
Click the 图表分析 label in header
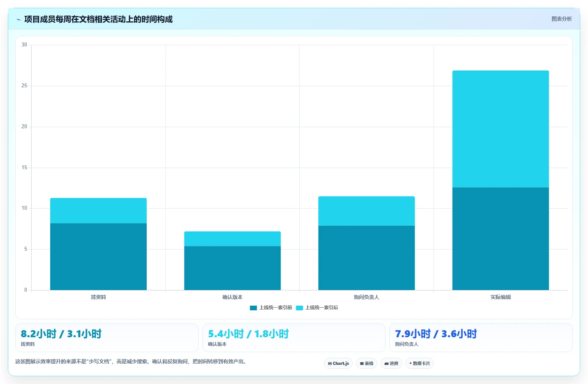point(561,19)
